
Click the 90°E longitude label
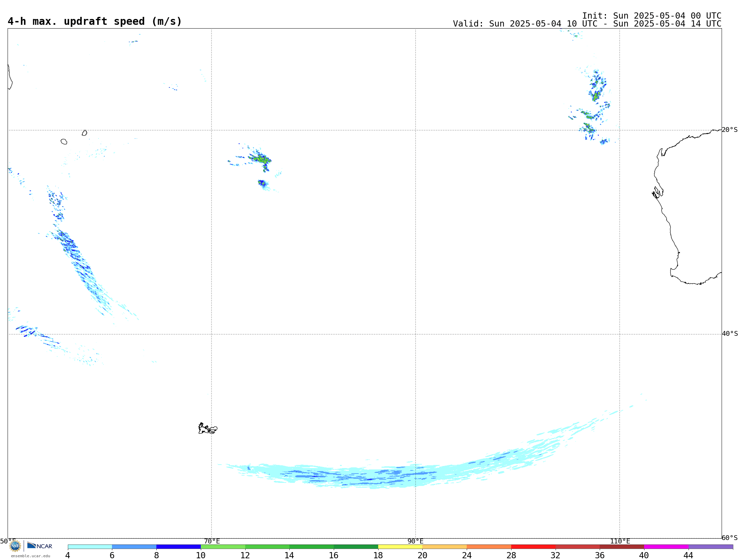pyautogui.click(x=415, y=541)
